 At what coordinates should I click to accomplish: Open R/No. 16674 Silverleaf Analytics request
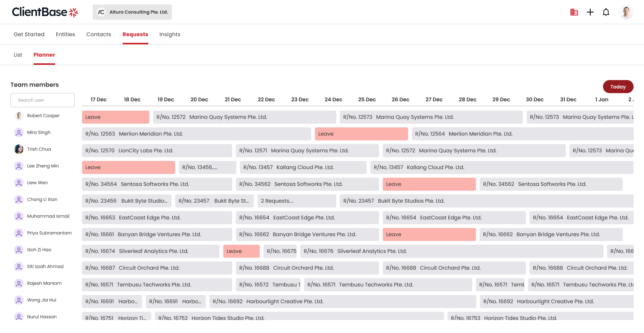[151, 251]
